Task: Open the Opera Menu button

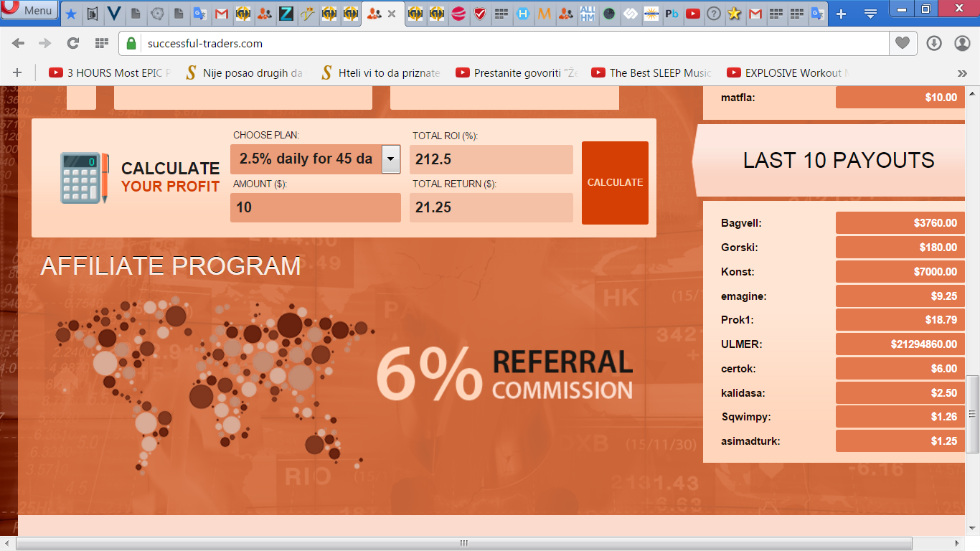Action: 29,11
